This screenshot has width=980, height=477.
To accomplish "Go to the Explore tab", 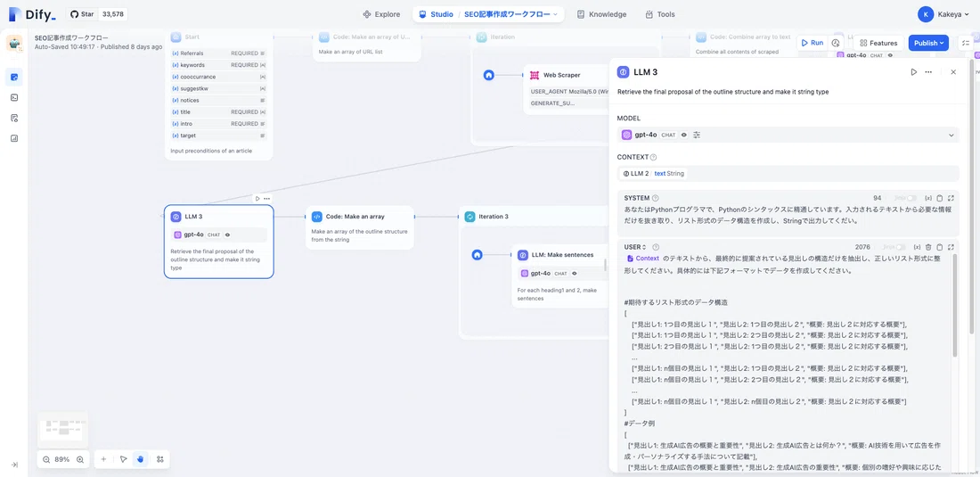I will tap(381, 14).
